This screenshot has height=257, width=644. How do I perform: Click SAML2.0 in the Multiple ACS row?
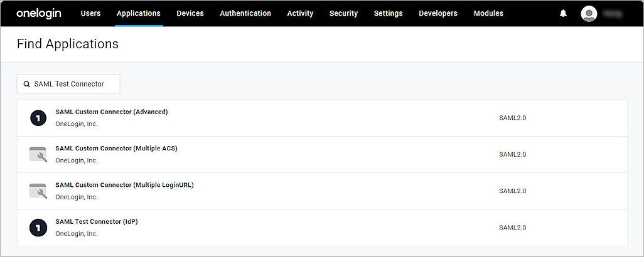coord(513,155)
